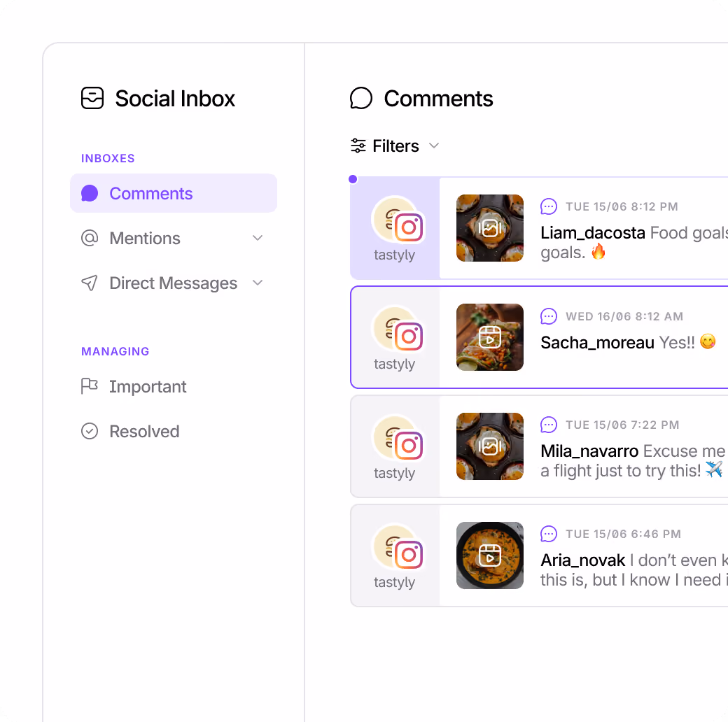The height and width of the screenshot is (722, 728).
Task: Click the Comments speech bubble header icon
Action: coord(360,99)
